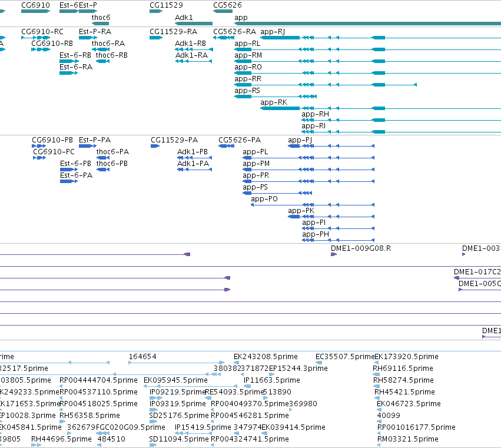Select transcript thoc6-RB
Viewport: 501px width, 448px height.
[102, 61]
